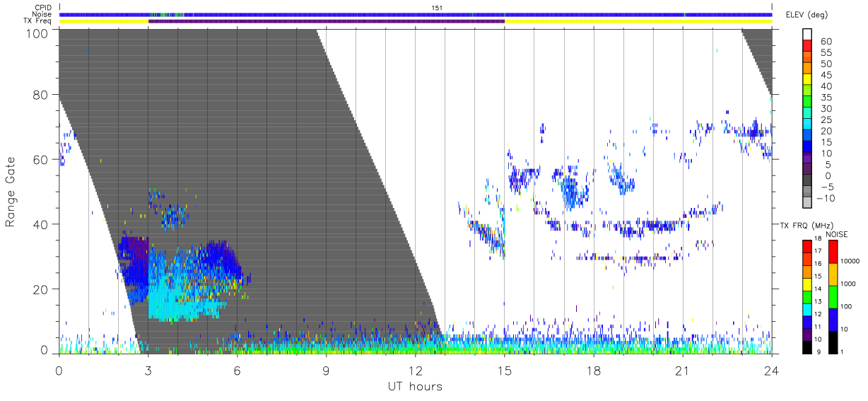This screenshot has width=868, height=401.
Task: Click the "Range Gate" y-axis title
Action: (11, 192)
